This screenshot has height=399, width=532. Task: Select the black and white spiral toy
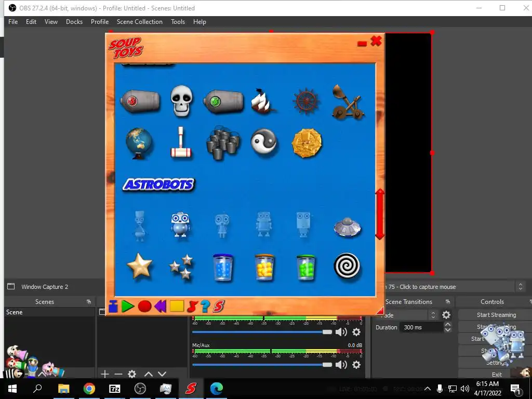click(347, 265)
